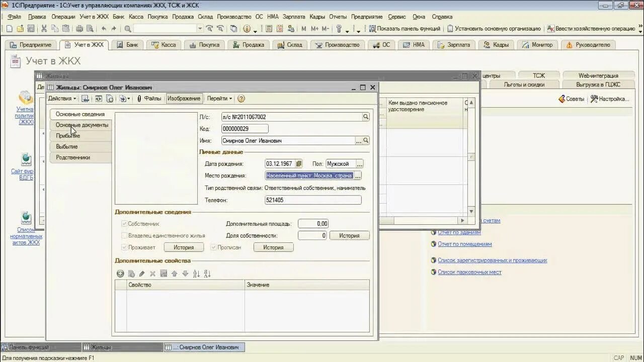The image size is (644, 362).
Task: Toggle Владелец единственного жилья checkbox
Action: (x=124, y=235)
